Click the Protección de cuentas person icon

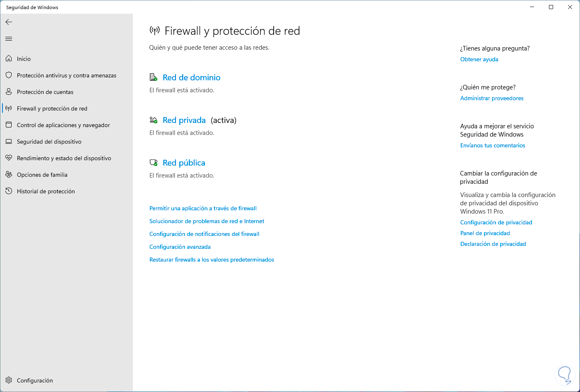pos(9,92)
